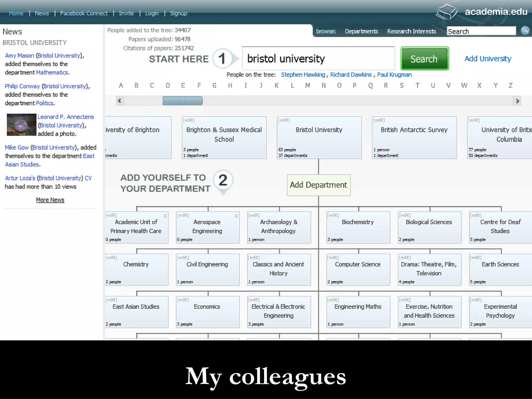Click left arrow of horizontal scrollbar
The height and width of the screenshot is (399, 532).
click(119, 101)
